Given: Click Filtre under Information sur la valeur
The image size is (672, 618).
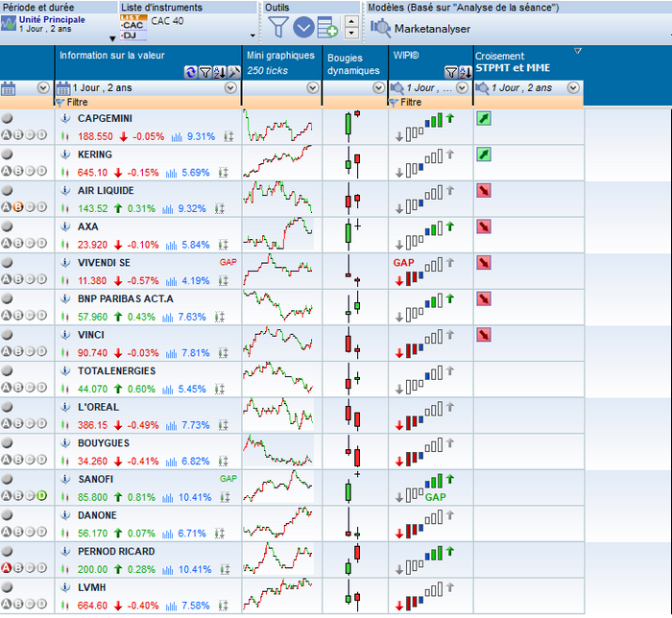Looking at the screenshot, I should point(77,102).
